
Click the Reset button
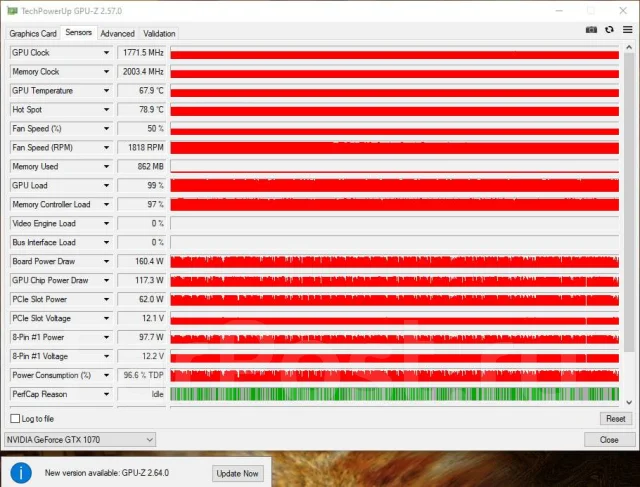(616, 418)
